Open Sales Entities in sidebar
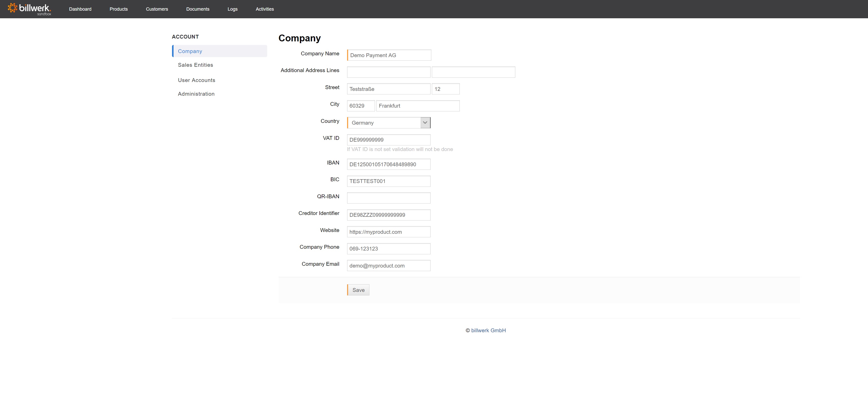The image size is (868, 416). pyautogui.click(x=195, y=65)
